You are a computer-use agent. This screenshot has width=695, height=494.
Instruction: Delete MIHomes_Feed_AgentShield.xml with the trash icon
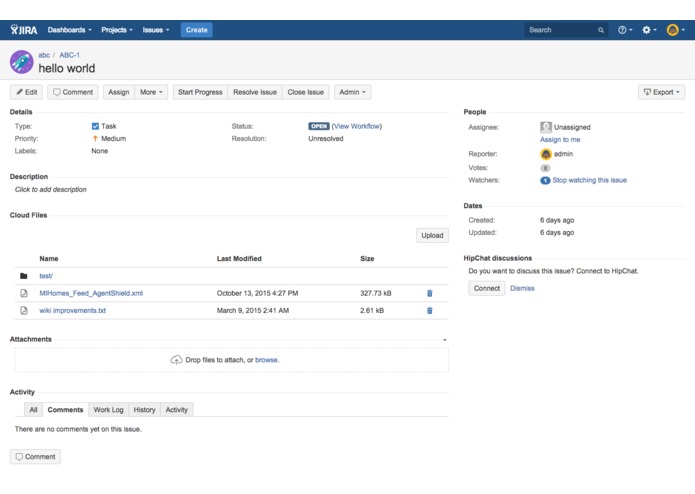pos(429,293)
